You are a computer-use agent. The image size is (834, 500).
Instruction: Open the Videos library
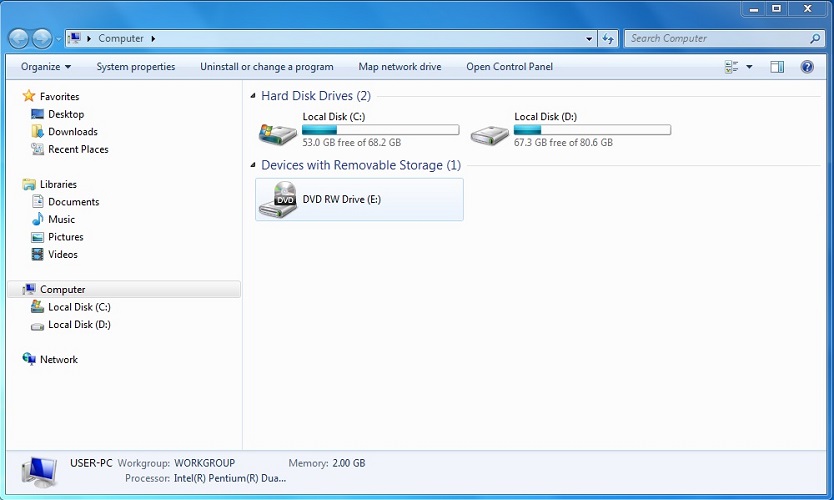pos(63,254)
